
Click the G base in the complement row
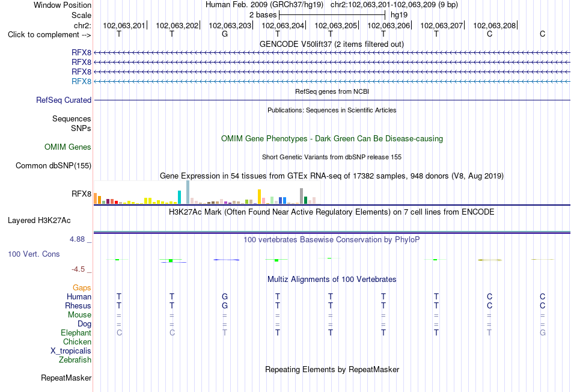pyautogui.click(x=225, y=34)
